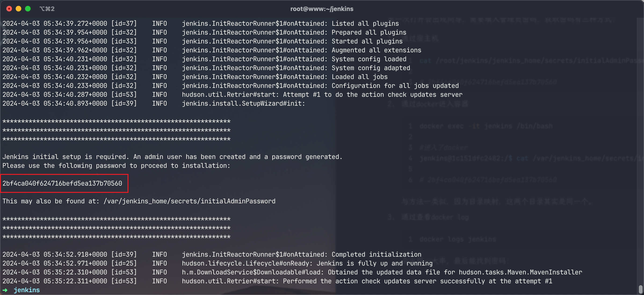Minimize terminal using the yellow button
This screenshot has height=295, width=644.
coord(18,9)
